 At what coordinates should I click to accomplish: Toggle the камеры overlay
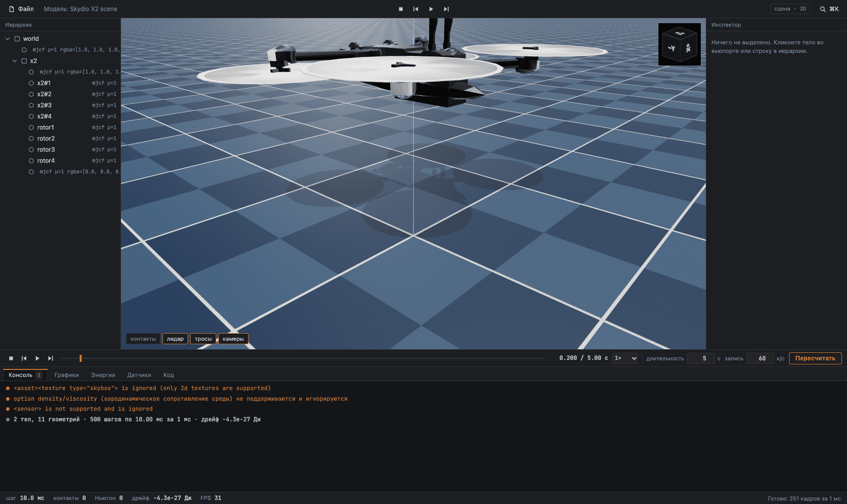pos(233,339)
